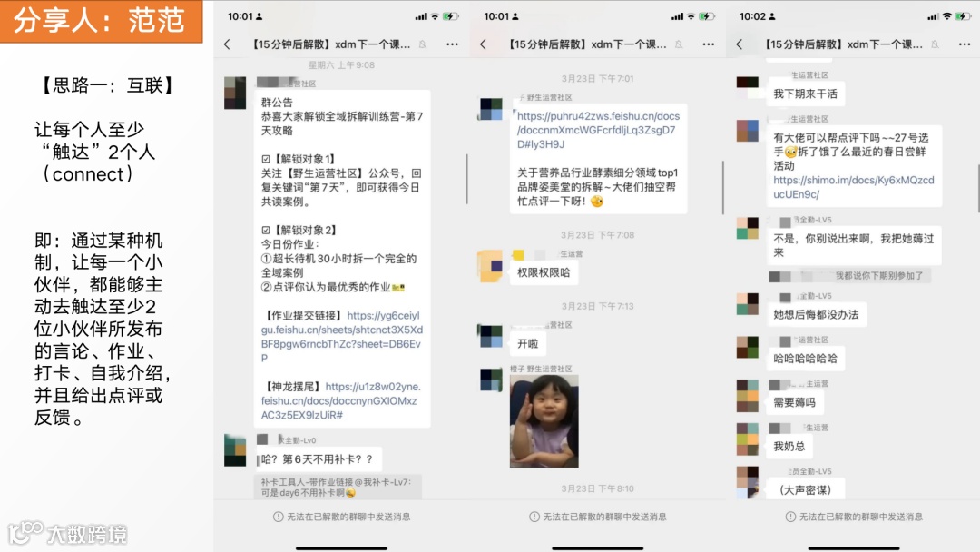Open the shimo.im docs link
980x552 pixels.
[x=854, y=187]
